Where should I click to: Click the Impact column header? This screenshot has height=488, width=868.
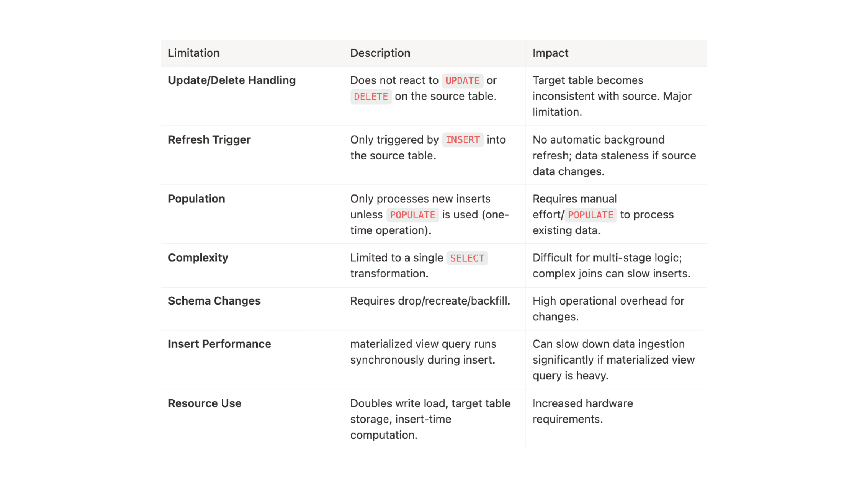pos(550,53)
